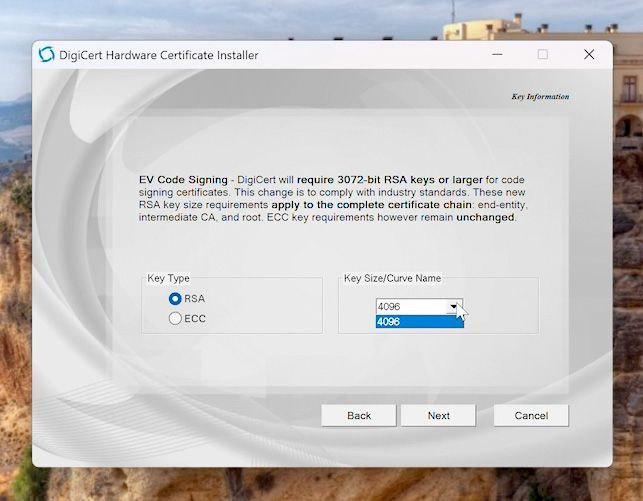Click the greyed-out maximize window button
Image resolution: width=643 pixels, height=501 pixels.
[543, 55]
